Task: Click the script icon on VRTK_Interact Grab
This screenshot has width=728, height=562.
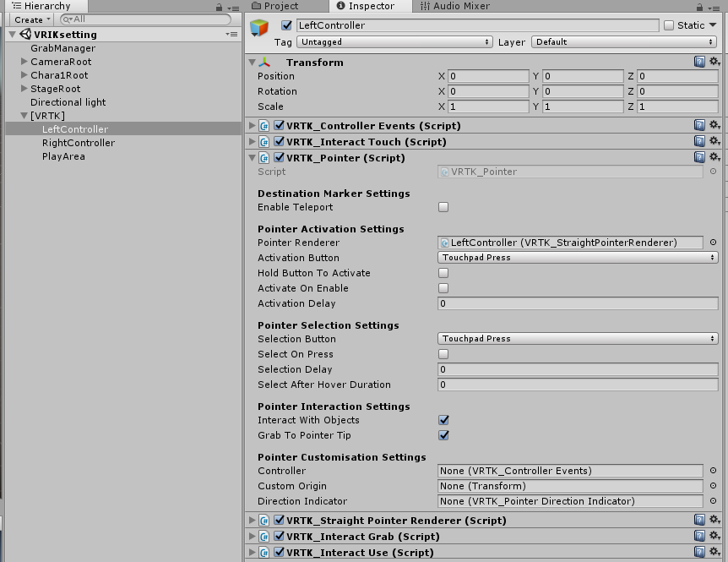Action: tap(265, 536)
